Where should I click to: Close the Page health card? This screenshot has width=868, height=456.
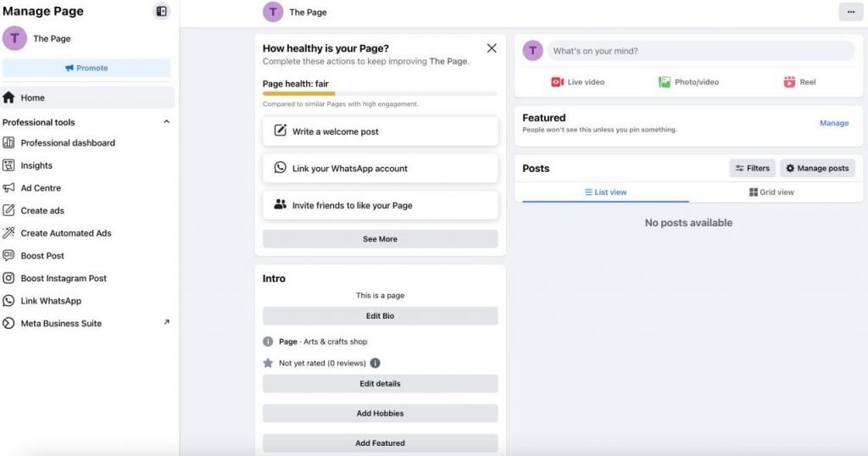[492, 48]
